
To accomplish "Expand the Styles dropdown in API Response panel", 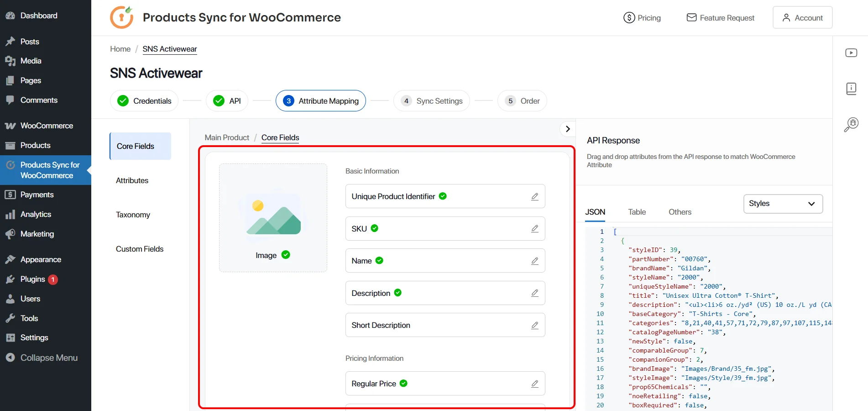I will [782, 204].
